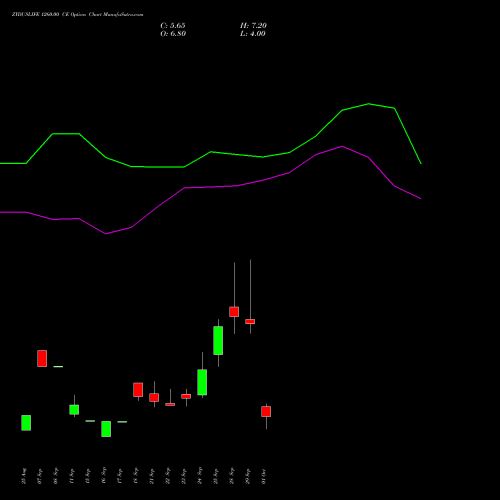Click the red candle above 07 Sep
Image resolution: width=500 pixels, height=500 pixels.
coord(42,358)
